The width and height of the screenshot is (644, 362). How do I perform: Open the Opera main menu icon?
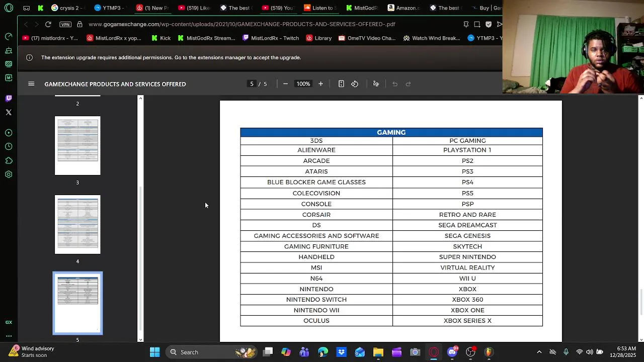pyautogui.click(x=9, y=8)
